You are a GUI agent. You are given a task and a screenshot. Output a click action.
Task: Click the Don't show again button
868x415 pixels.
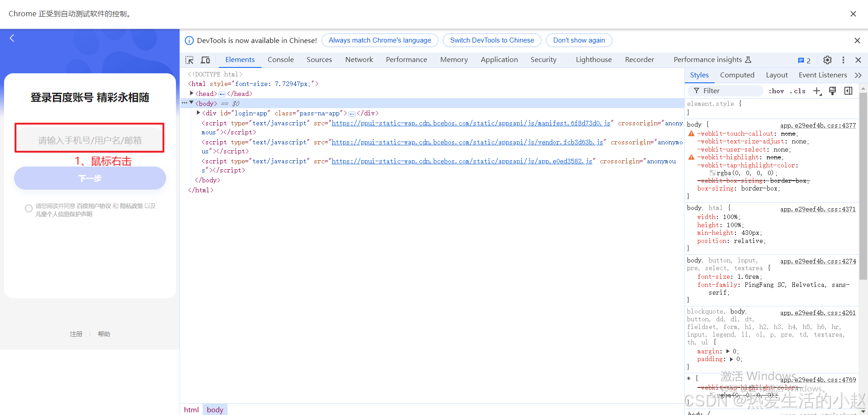579,40
